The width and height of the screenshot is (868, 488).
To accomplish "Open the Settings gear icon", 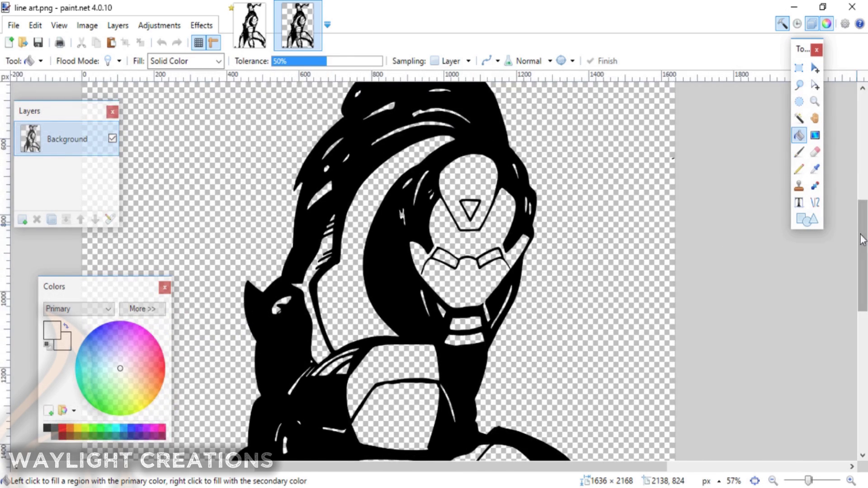I will (x=845, y=23).
